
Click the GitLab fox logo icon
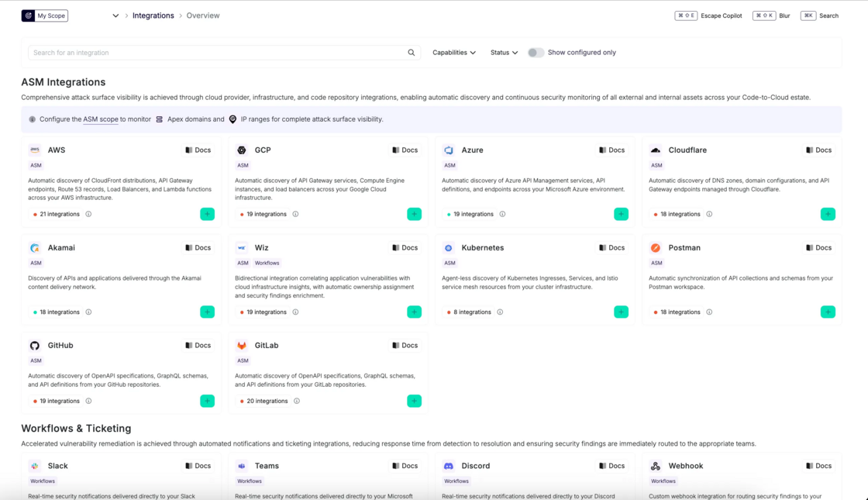[x=242, y=346]
